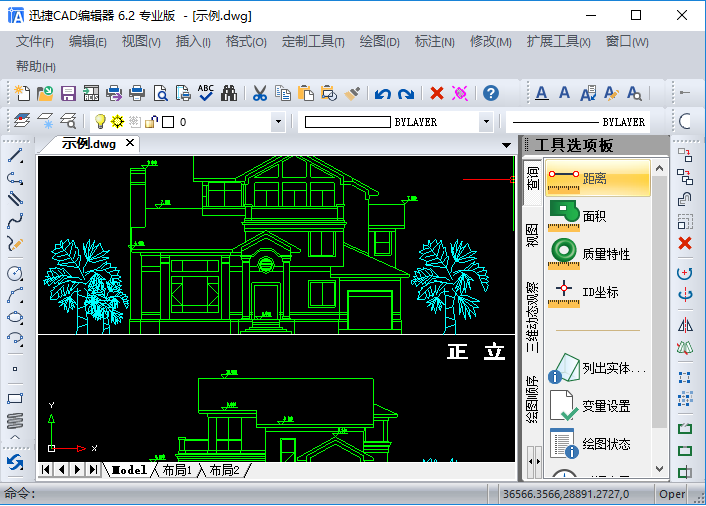
Task: Open the 帮助(H) menu
Action: [x=36, y=67]
